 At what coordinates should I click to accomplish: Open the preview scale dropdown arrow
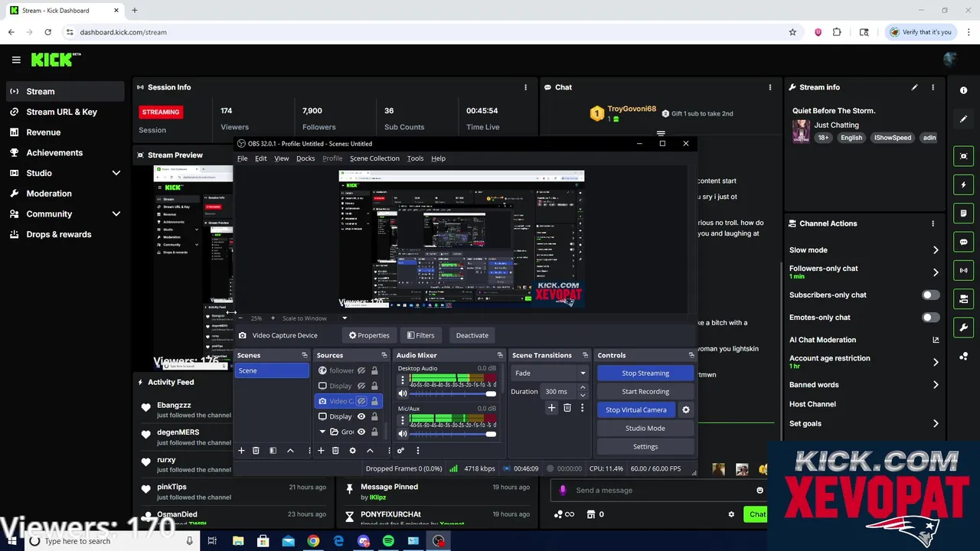(345, 318)
